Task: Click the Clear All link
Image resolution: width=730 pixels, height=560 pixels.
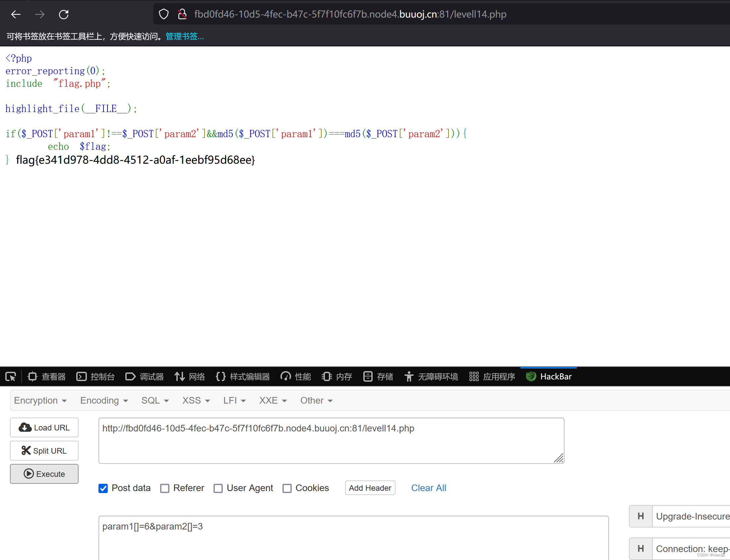Action: (428, 488)
